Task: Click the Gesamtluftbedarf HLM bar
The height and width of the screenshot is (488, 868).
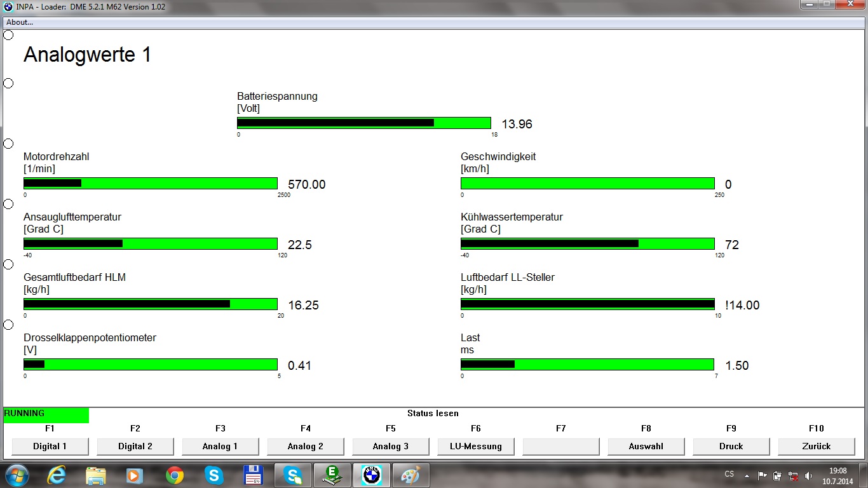Action: 151,304
